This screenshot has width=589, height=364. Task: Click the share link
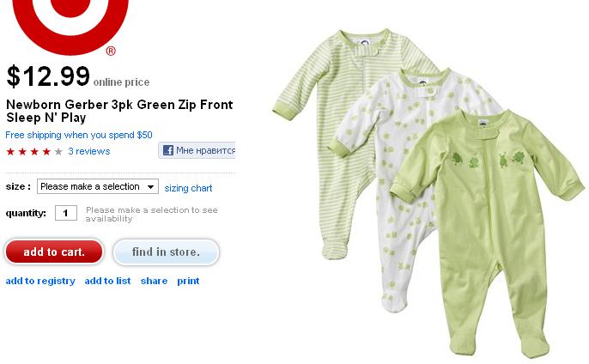(154, 281)
